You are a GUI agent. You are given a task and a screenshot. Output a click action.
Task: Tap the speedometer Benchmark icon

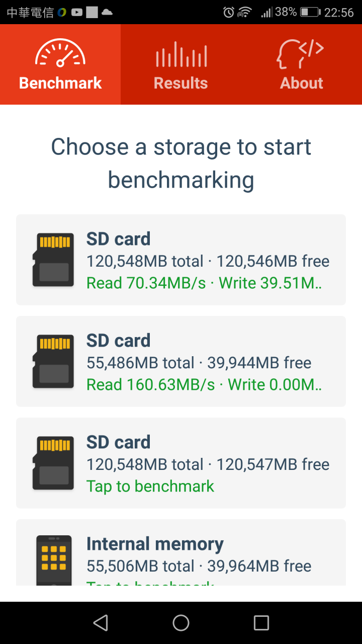pyautogui.click(x=60, y=53)
